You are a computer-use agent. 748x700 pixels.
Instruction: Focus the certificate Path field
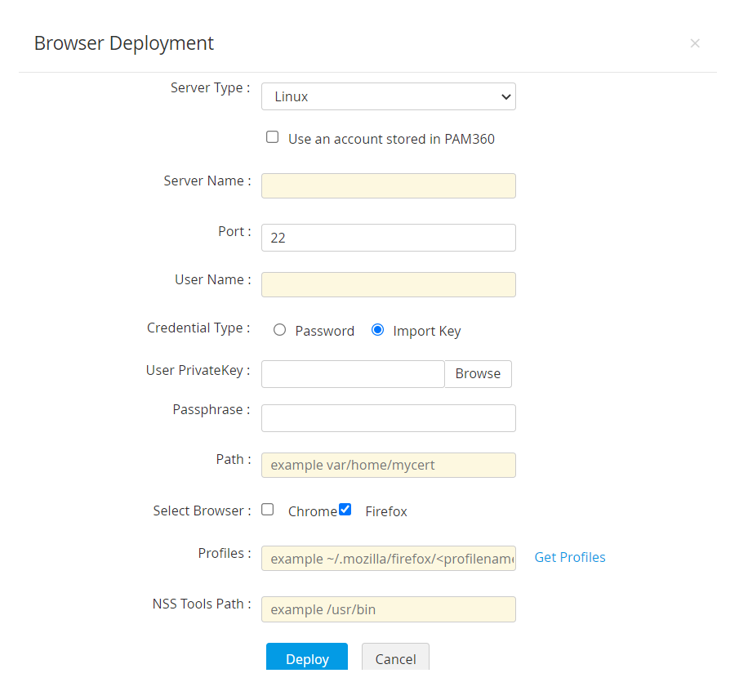388,465
